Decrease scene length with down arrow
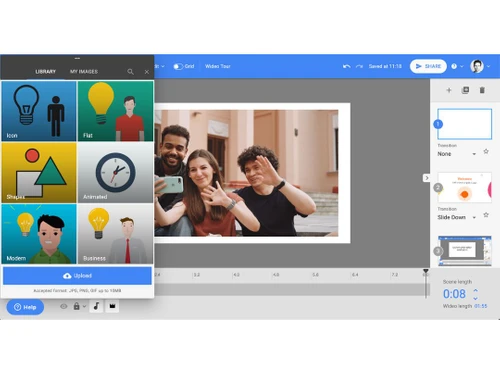Viewport: 500px width, 375px height. click(x=475, y=298)
